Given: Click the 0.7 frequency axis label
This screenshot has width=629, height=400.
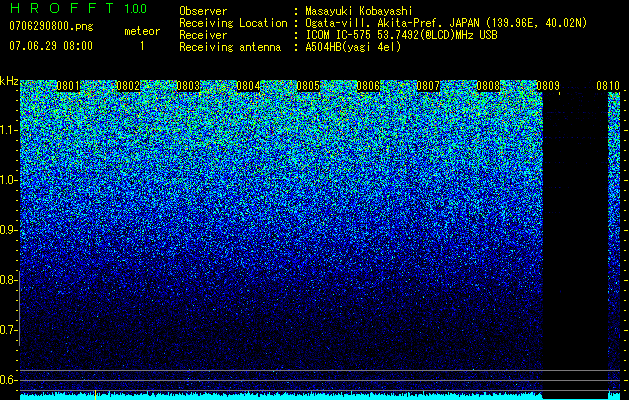Looking at the screenshot, I should [x=8, y=330].
